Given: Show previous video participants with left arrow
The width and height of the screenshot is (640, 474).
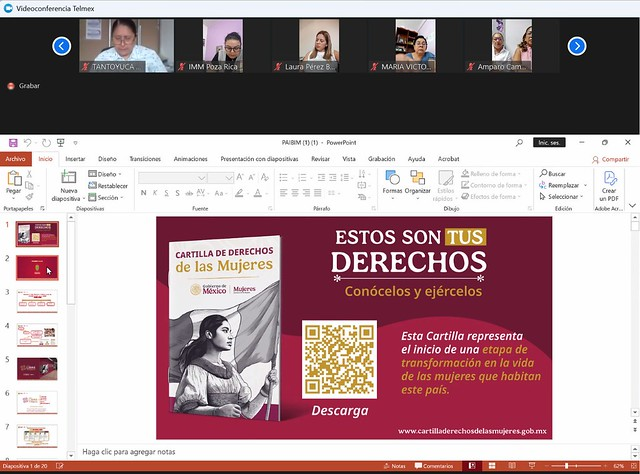Looking at the screenshot, I should 62,46.
